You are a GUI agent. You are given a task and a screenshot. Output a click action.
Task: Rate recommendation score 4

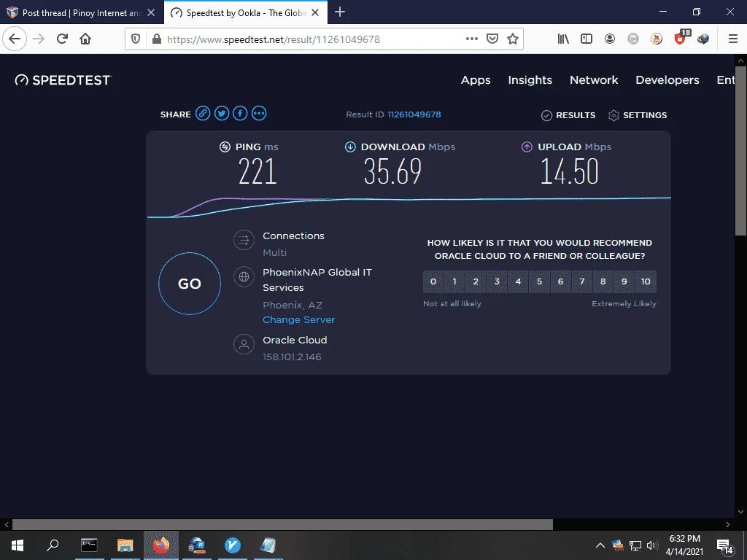(518, 281)
